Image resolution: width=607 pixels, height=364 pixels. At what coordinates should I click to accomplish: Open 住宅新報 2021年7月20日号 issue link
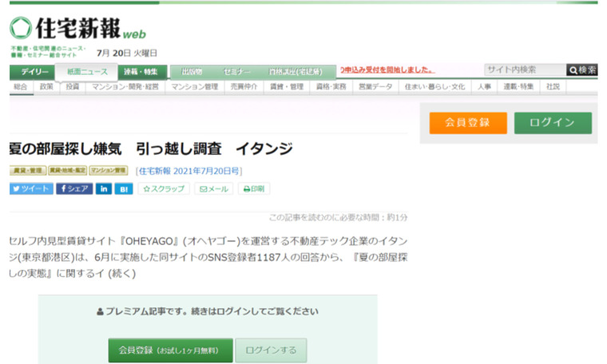[x=189, y=170]
